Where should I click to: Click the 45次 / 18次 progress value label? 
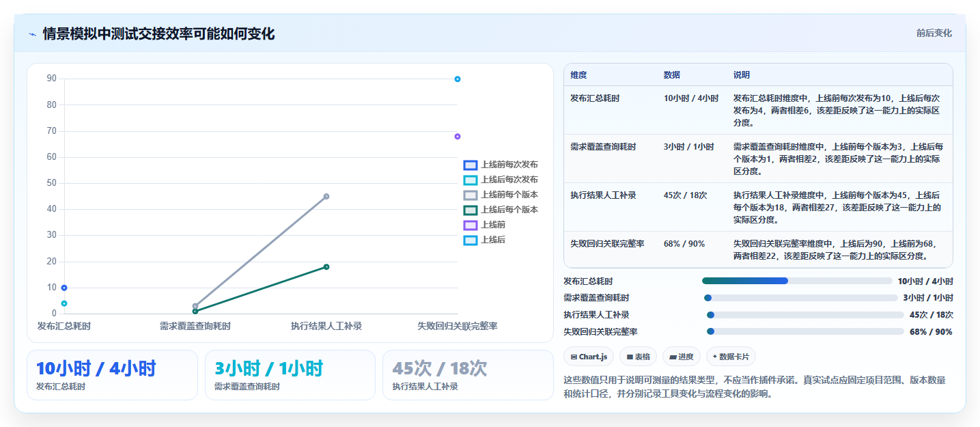click(x=932, y=315)
